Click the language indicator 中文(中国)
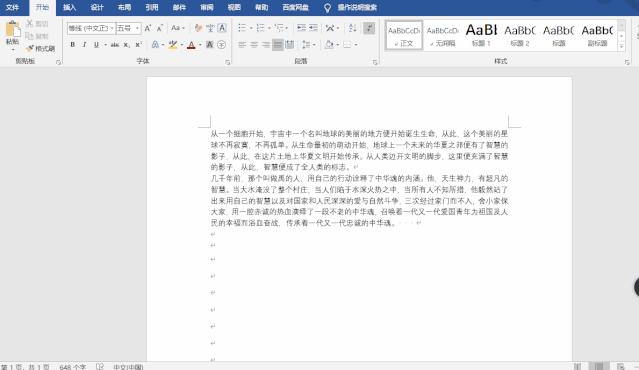 click(x=128, y=367)
